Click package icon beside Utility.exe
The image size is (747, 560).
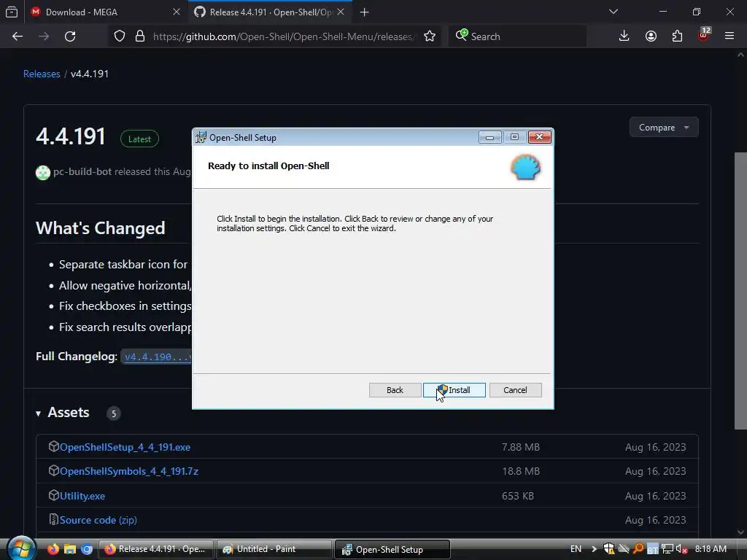point(53,495)
